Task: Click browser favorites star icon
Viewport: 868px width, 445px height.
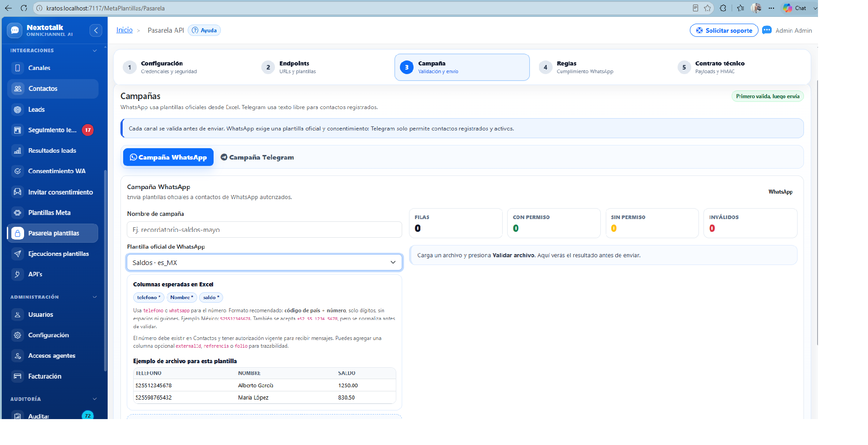Action: coord(708,8)
